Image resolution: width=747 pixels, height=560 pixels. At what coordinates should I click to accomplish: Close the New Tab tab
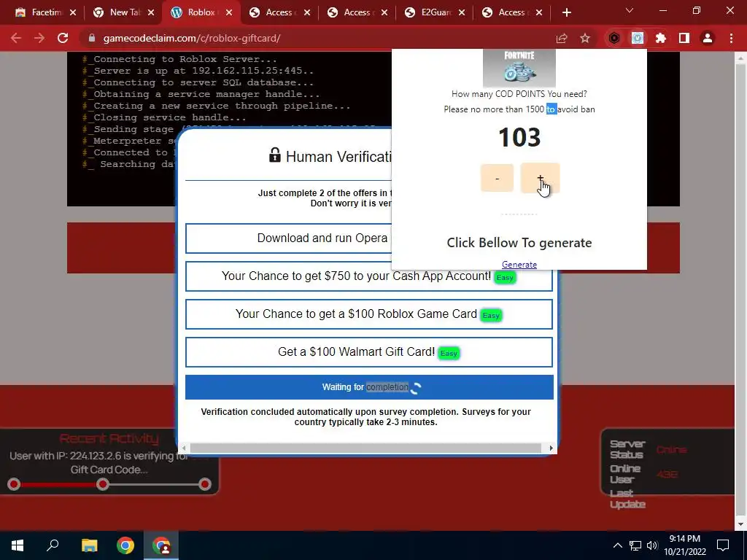point(151,12)
